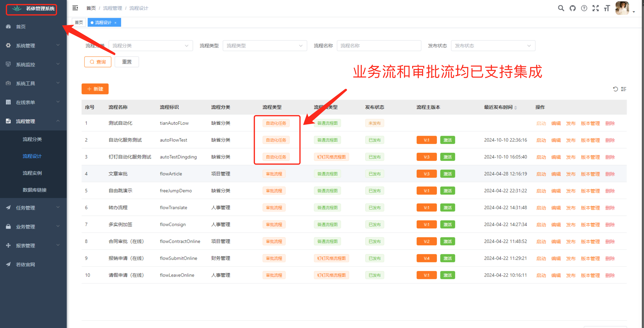Open the column display settings icon
Image resolution: width=644 pixels, height=328 pixels.
(x=623, y=89)
